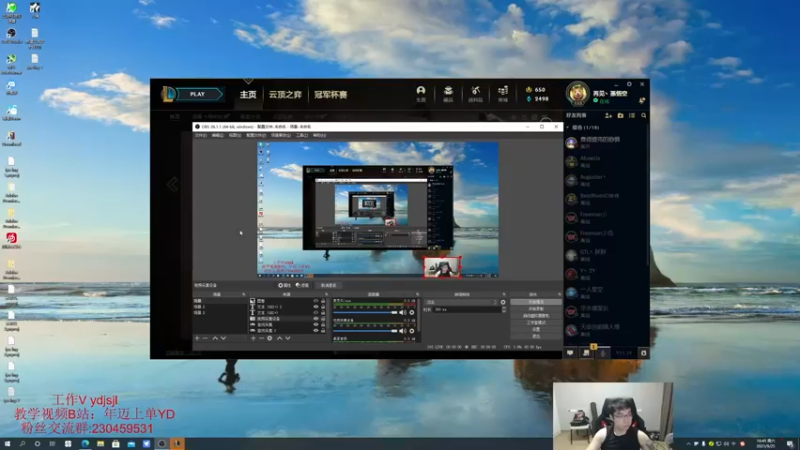Toggle lock for 图像 source

(323, 301)
